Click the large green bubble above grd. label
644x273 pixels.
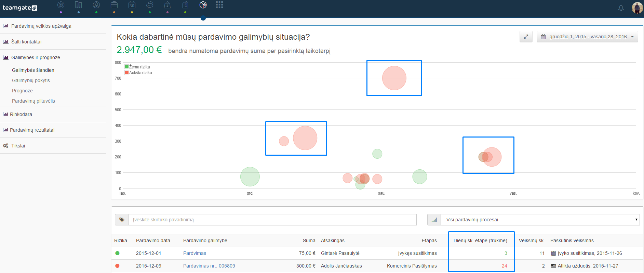click(x=250, y=177)
